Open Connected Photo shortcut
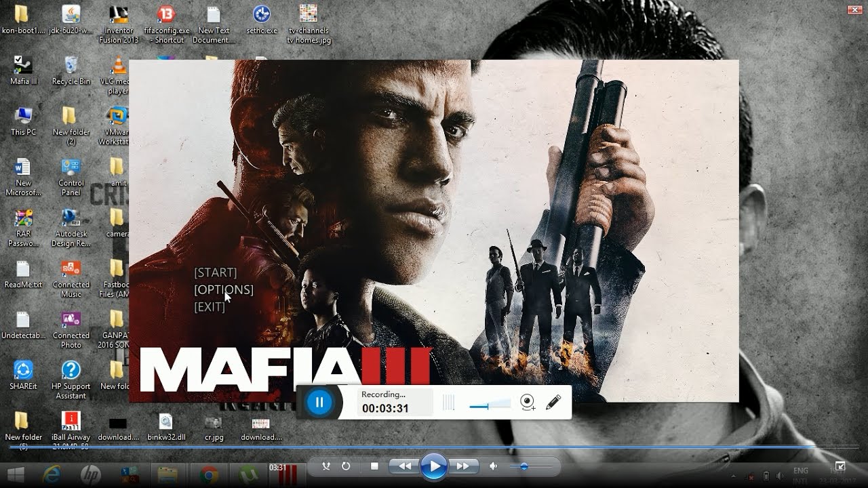 click(x=71, y=329)
